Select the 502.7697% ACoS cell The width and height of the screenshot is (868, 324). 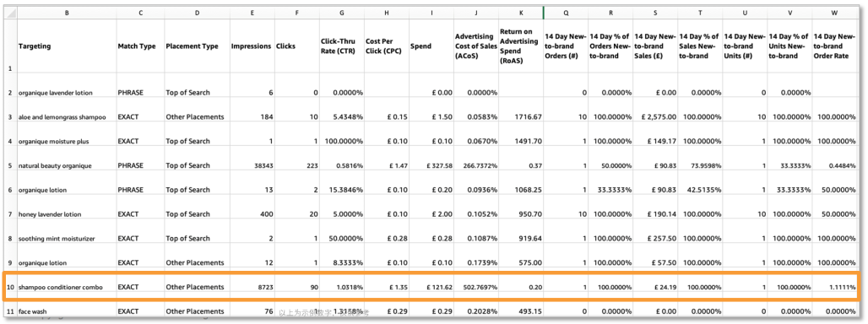click(475, 287)
